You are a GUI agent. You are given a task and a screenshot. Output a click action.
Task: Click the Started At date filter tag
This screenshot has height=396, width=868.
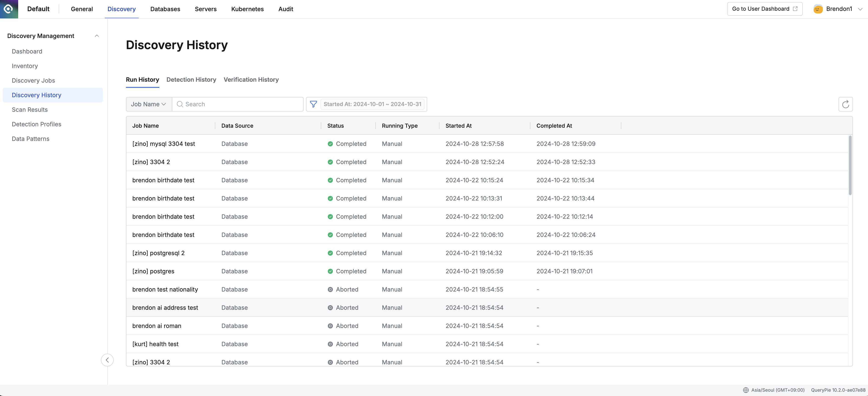[372, 104]
